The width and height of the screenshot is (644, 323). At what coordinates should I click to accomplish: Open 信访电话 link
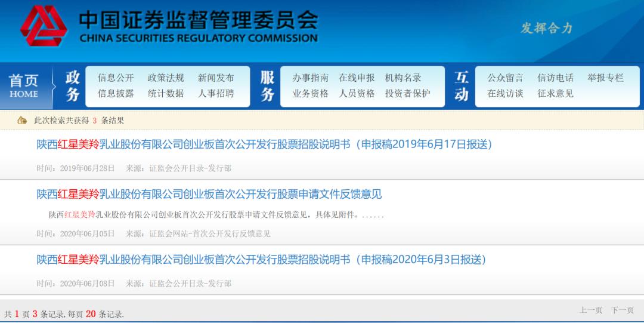pyautogui.click(x=556, y=78)
